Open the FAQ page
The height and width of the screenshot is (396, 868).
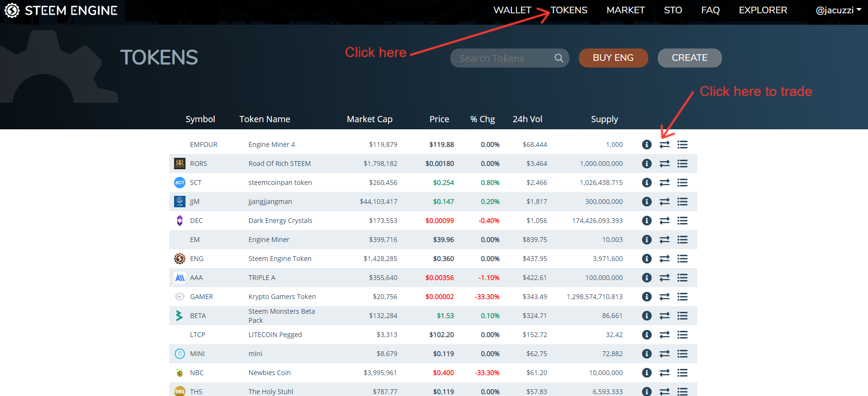click(x=711, y=10)
